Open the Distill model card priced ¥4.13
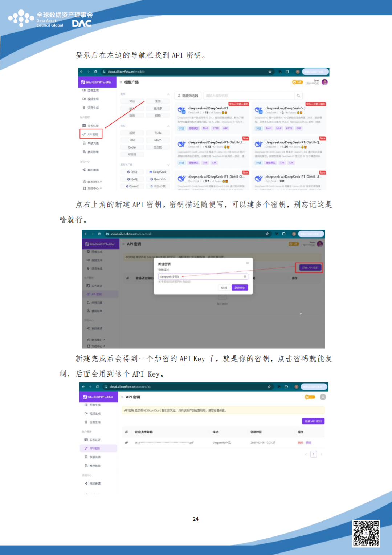 coord(212,152)
